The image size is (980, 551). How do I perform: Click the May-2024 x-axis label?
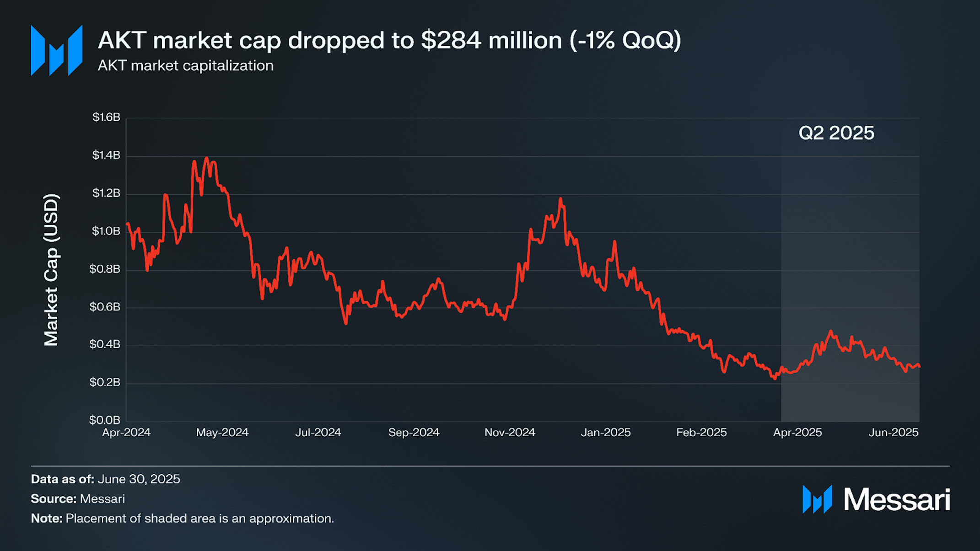[x=222, y=433]
